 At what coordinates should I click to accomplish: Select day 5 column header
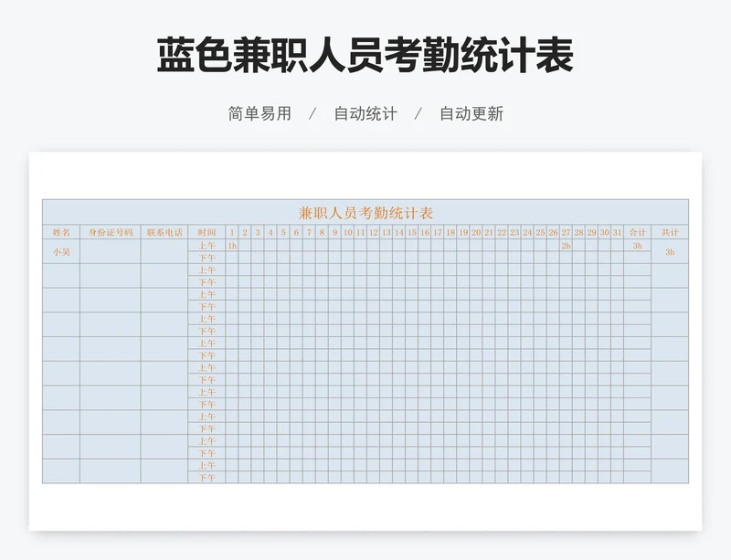[283, 232]
